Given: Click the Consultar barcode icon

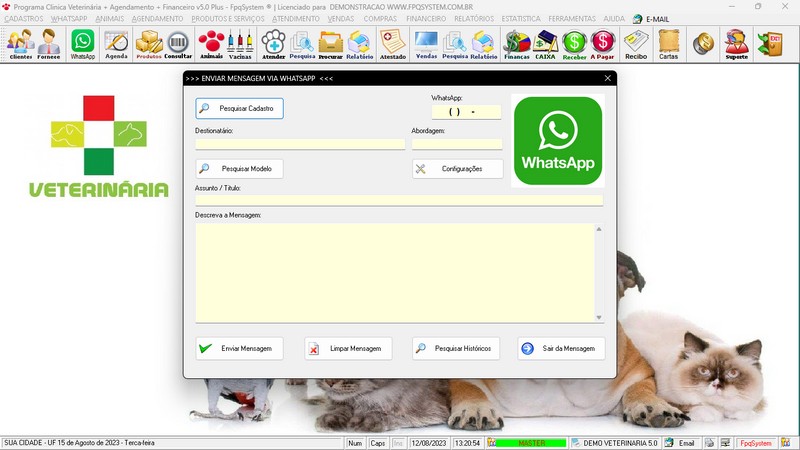Looking at the screenshot, I should (178, 44).
